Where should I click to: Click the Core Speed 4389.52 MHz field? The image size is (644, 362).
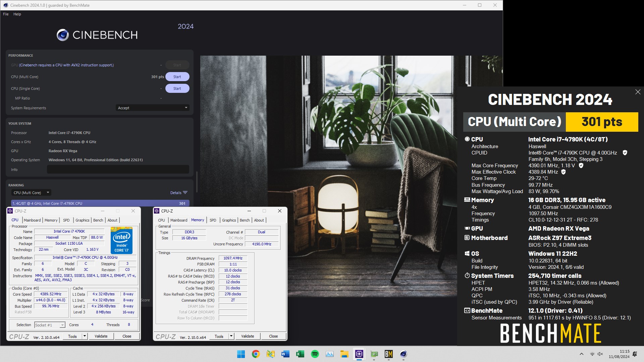[x=51, y=294]
